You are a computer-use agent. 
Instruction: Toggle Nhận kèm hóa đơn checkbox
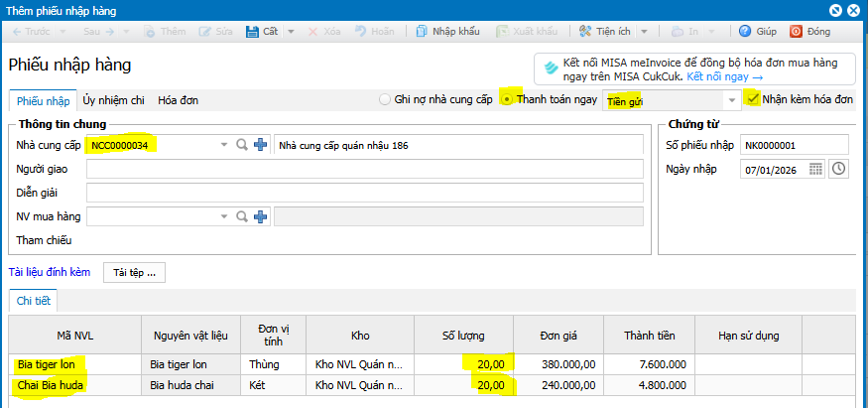[753, 99]
